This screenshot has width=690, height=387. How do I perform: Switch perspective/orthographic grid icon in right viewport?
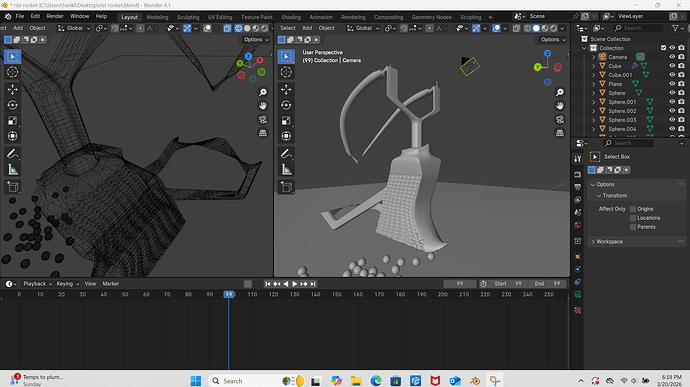[560, 133]
